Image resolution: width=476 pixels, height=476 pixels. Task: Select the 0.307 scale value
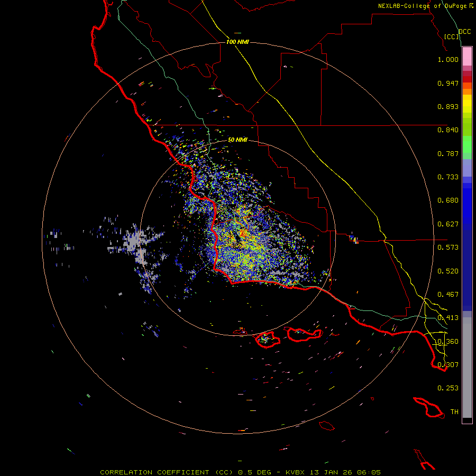click(448, 365)
